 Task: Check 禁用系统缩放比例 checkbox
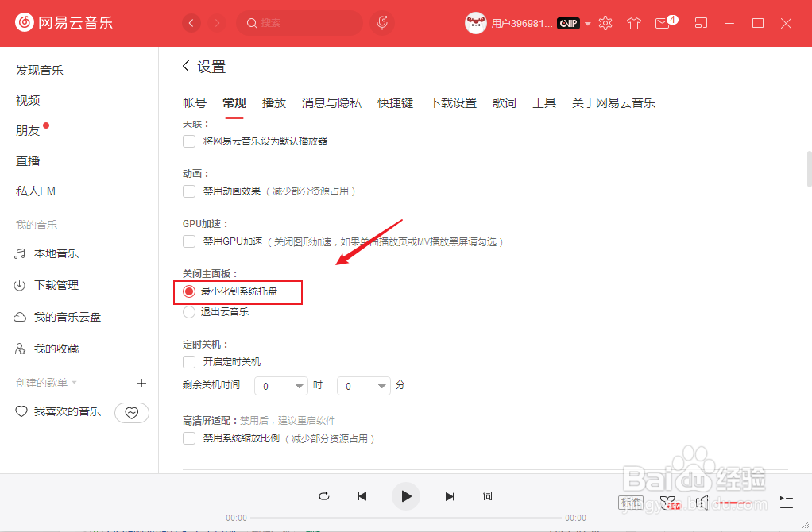click(x=189, y=438)
